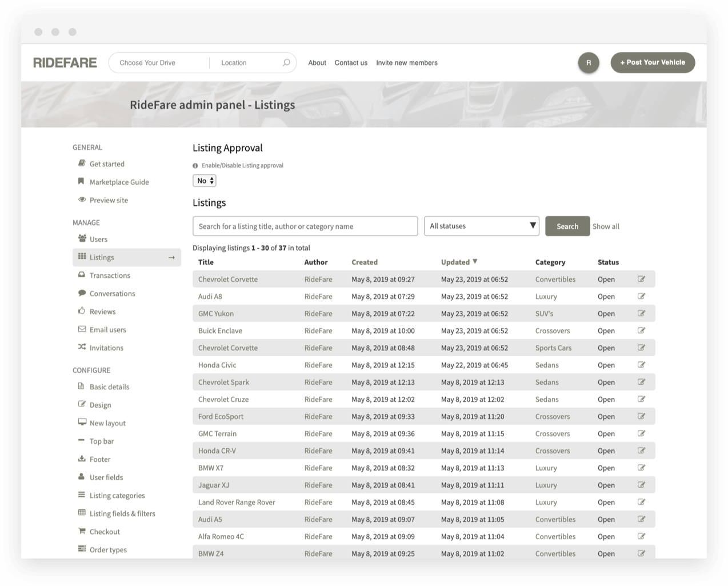Click the Preview site eye icon

coord(82,200)
